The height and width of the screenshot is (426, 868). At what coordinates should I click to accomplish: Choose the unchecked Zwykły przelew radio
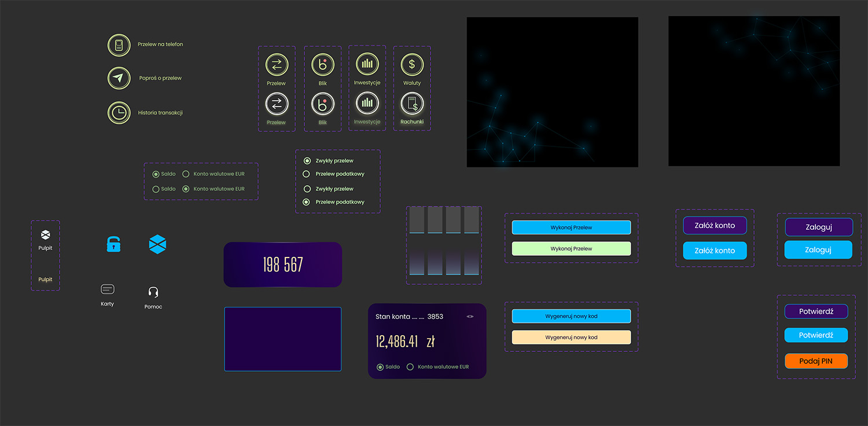(307, 189)
